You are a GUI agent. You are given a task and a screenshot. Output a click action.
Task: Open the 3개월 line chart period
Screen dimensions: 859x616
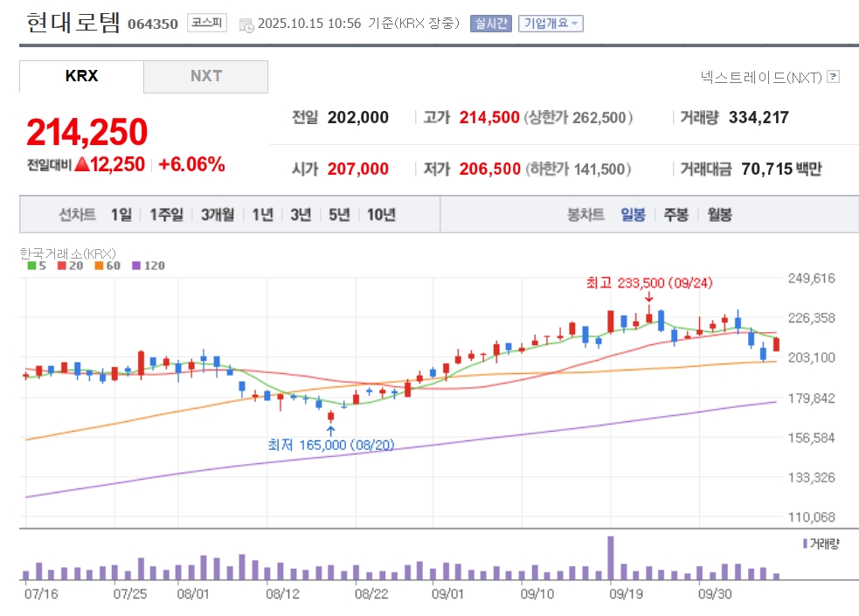pyautogui.click(x=217, y=215)
